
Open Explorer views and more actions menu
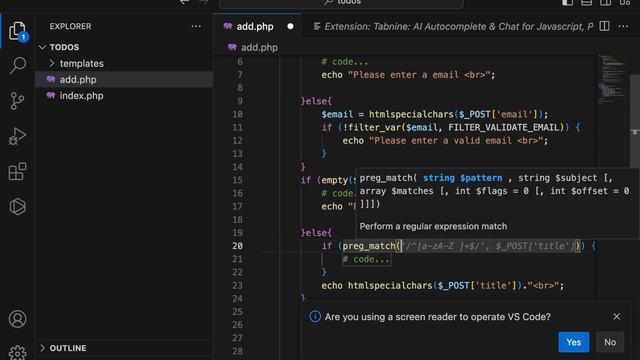(196, 27)
